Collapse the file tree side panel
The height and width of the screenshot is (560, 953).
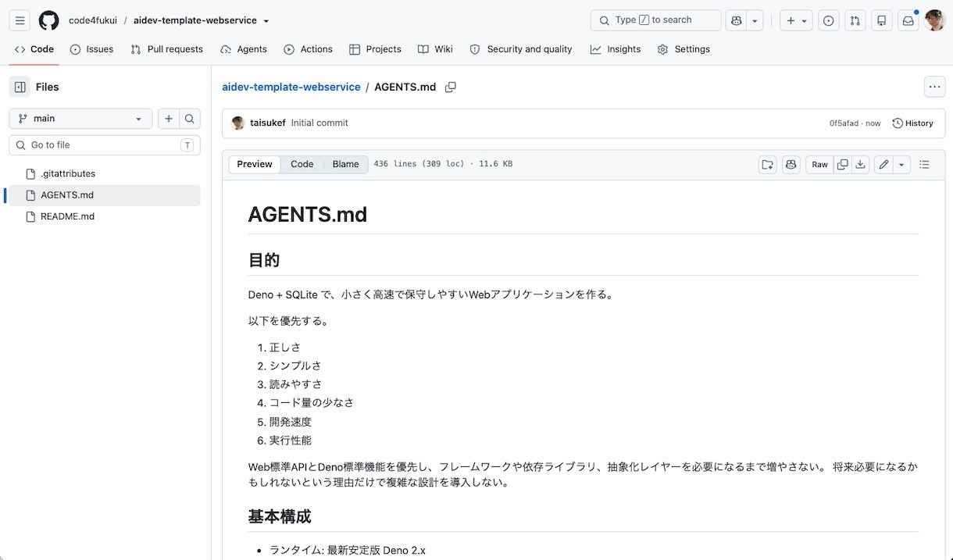point(20,87)
